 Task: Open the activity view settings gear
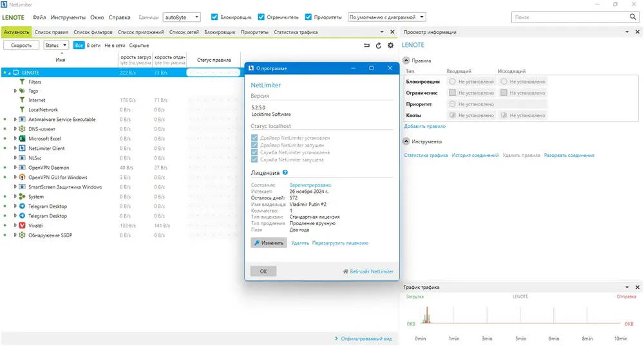[391, 46]
